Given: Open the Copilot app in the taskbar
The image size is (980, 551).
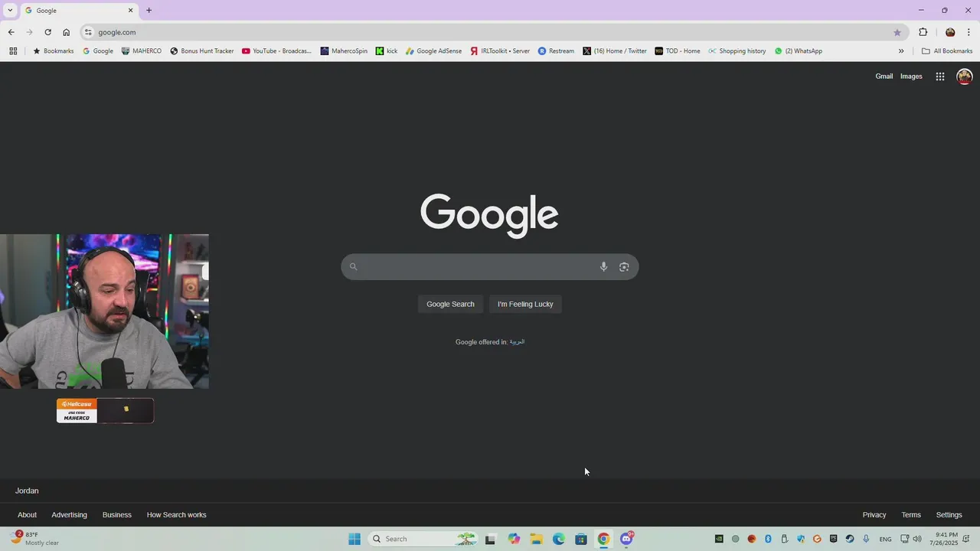Looking at the screenshot, I should (514, 539).
